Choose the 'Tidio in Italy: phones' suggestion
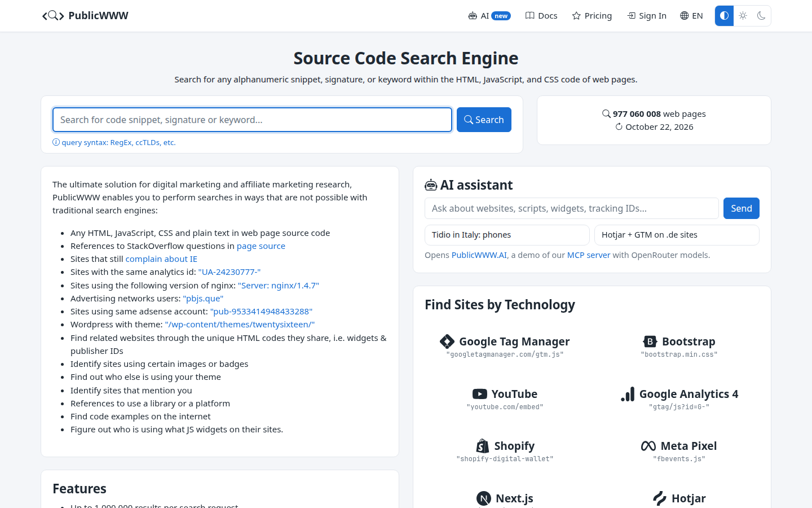 click(507, 235)
